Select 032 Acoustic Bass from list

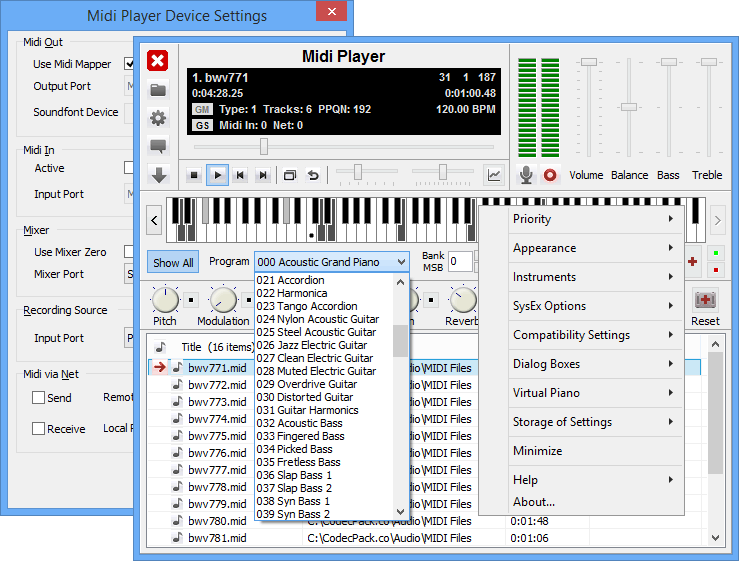point(300,423)
